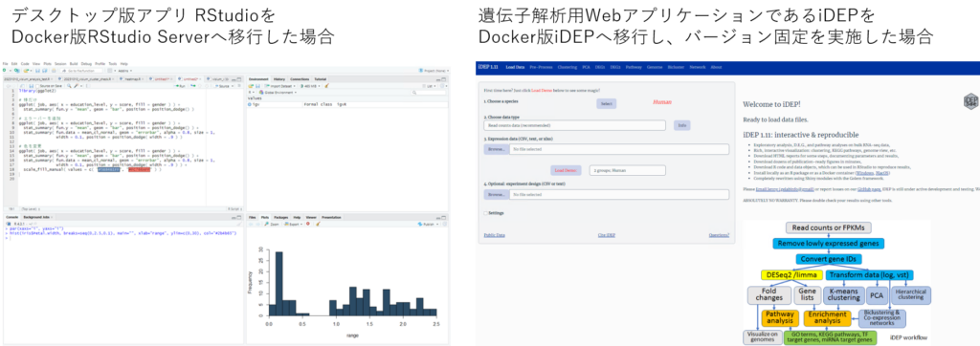This screenshot has width=980, height=346.
Task: Click the broom icon in the Environment pane
Action: point(326,86)
